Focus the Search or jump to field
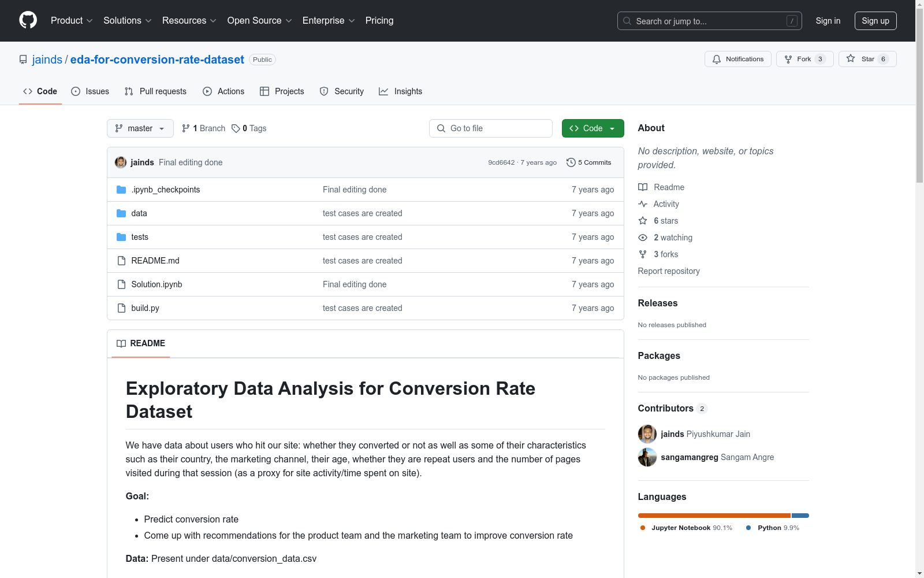This screenshot has height=578, width=924. tap(710, 21)
